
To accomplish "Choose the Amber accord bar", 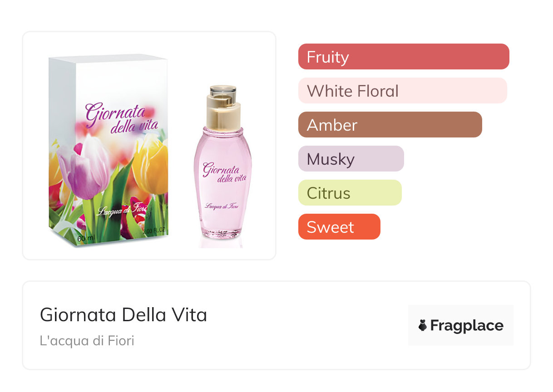I will click(390, 125).
